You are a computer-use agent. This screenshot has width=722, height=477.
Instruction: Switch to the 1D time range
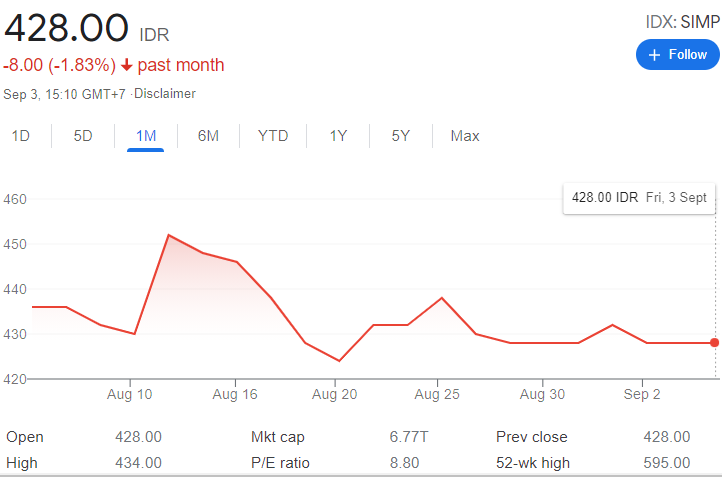tap(20, 136)
